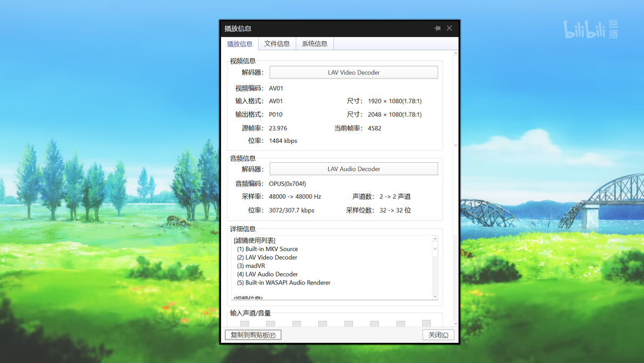This screenshot has height=363, width=644.
Task: Click the 音频信息 group label
Action: pos(243,159)
